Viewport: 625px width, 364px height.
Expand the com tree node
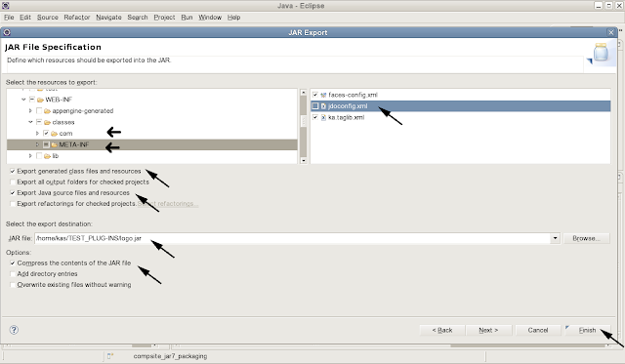(x=37, y=134)
